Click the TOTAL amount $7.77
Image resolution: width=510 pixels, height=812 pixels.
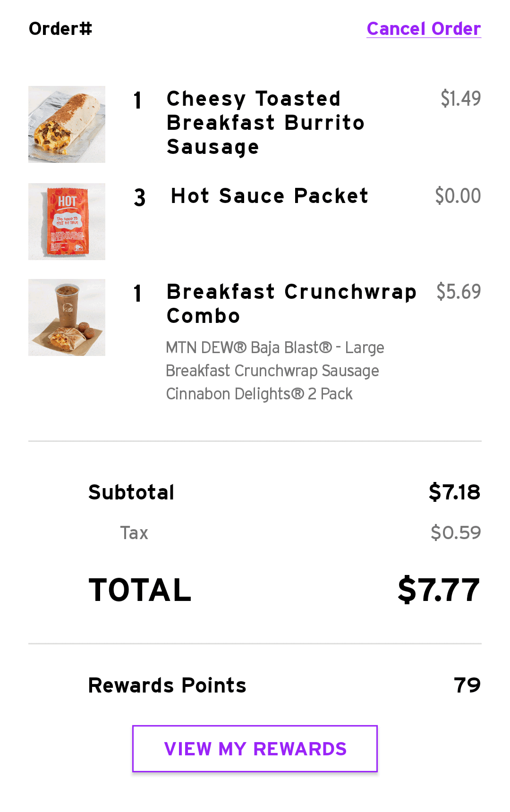click(x=439, y=590)
